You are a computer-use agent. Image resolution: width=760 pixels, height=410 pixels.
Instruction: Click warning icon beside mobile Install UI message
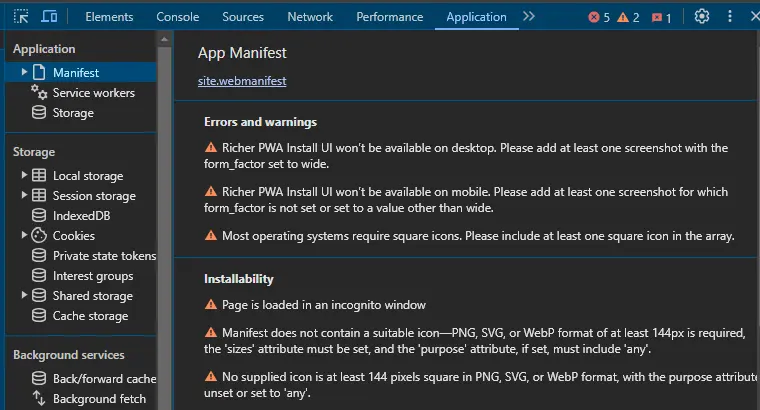pos(211,191)
